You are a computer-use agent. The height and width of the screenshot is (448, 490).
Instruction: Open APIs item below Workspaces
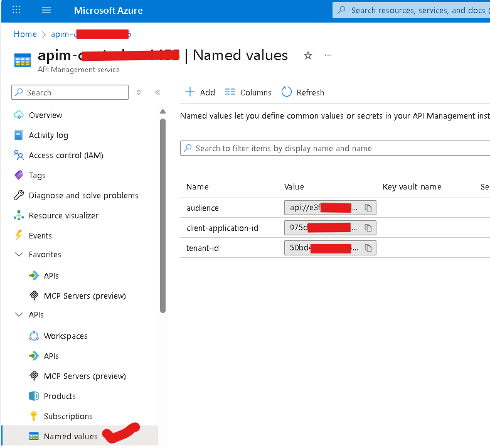(51, 356)
